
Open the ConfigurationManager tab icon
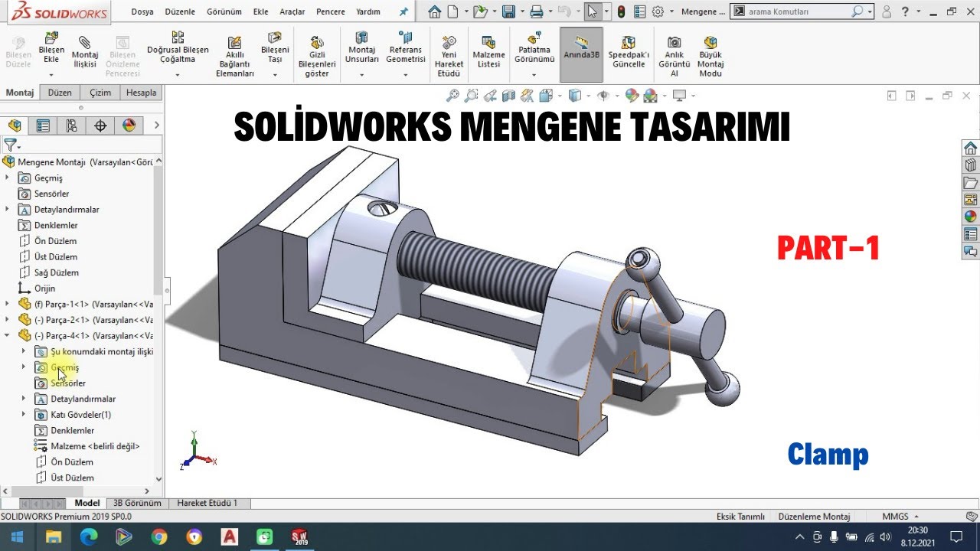click(x=71, y=126)
